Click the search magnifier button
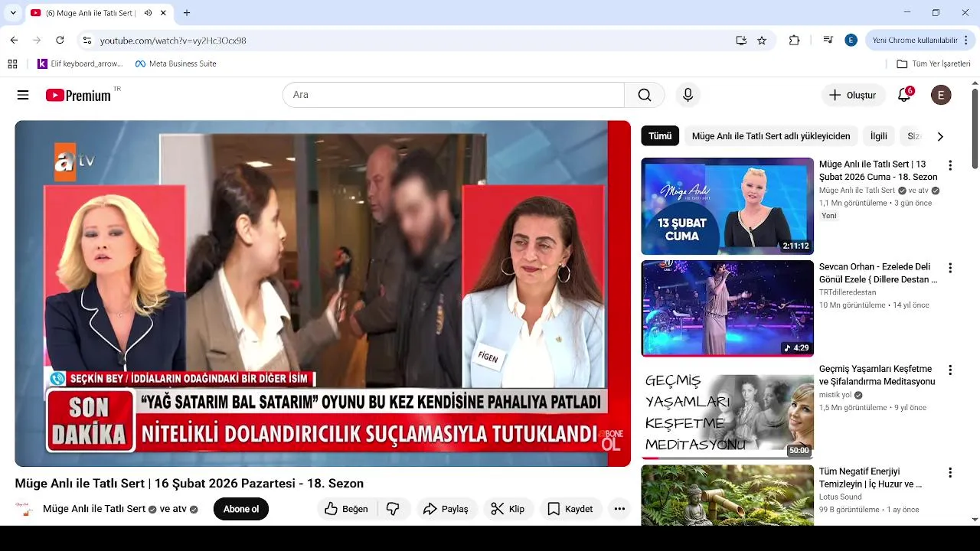980x551 pixels. point(645,95)
